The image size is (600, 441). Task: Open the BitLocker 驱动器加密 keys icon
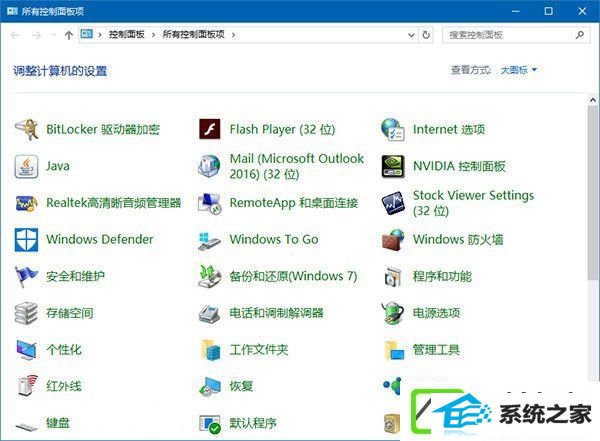point(26,129)
